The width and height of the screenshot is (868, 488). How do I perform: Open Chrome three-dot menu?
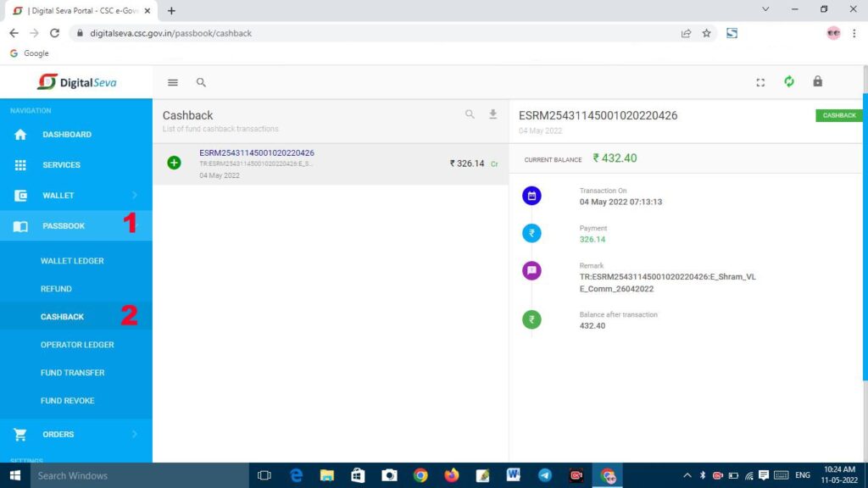pos(854,33)
